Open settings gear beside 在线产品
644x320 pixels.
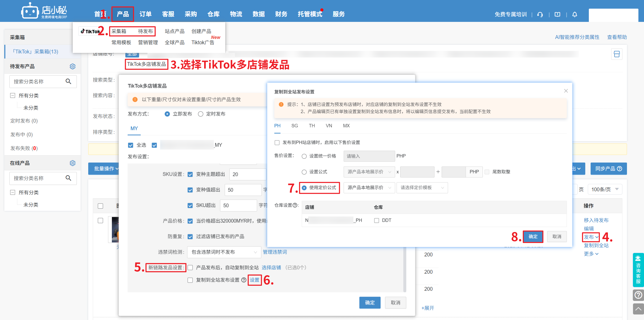72,163
